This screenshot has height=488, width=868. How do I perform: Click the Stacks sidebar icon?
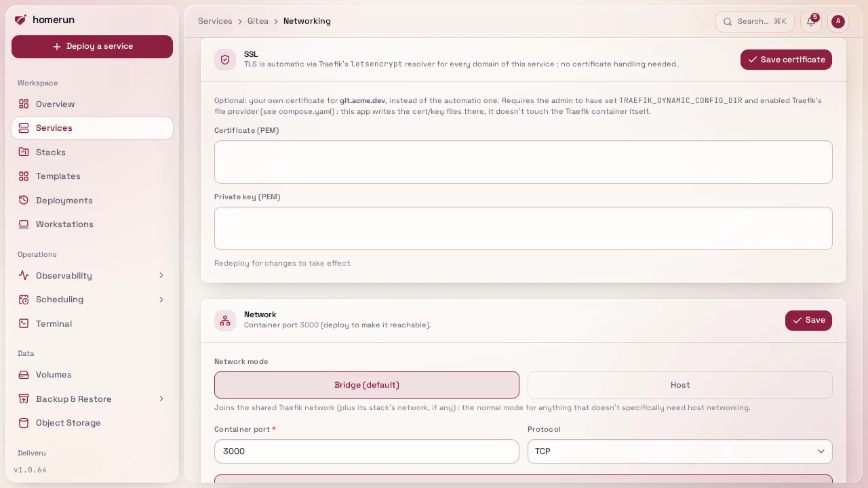click(x=24, y=152)
